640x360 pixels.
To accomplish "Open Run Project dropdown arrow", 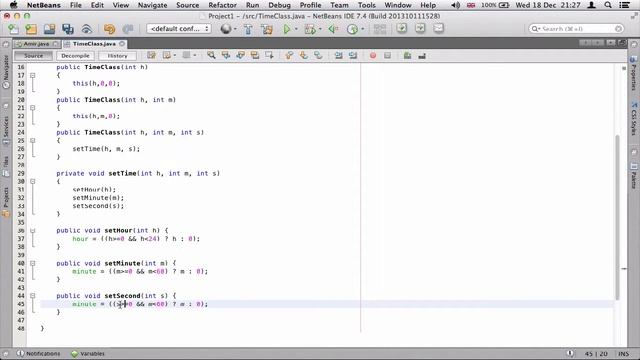I will point(296,29).
